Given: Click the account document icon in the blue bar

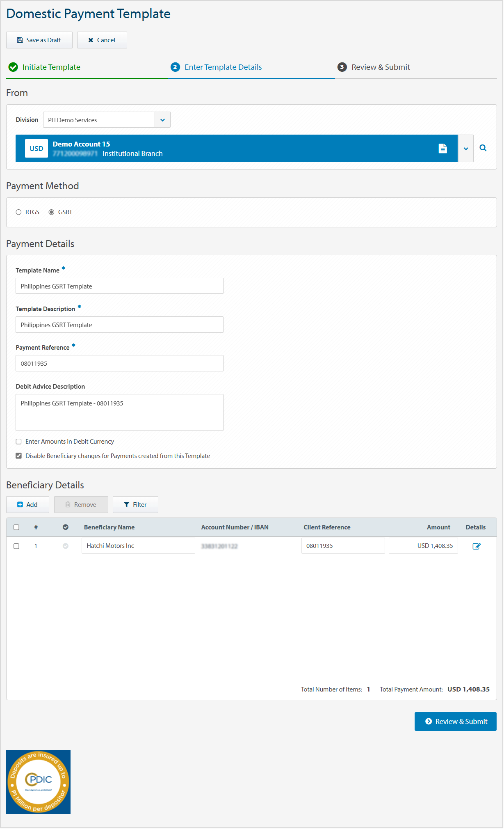Looking at the screenshot, I should pyautogui.click(x=442, y=149).
